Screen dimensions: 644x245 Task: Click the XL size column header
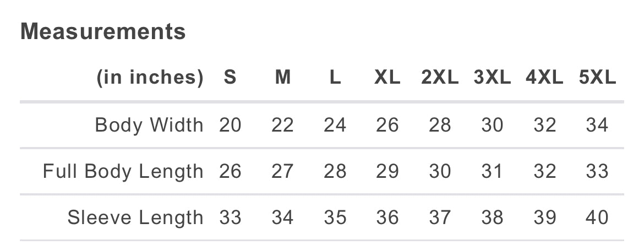pyautogui.click(x=388, y=77)
